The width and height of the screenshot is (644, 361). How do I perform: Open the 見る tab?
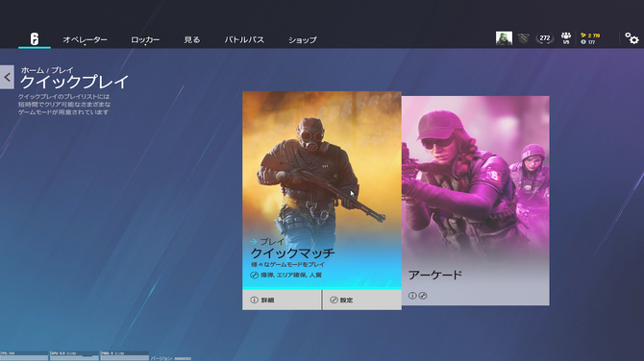(192, 39)
